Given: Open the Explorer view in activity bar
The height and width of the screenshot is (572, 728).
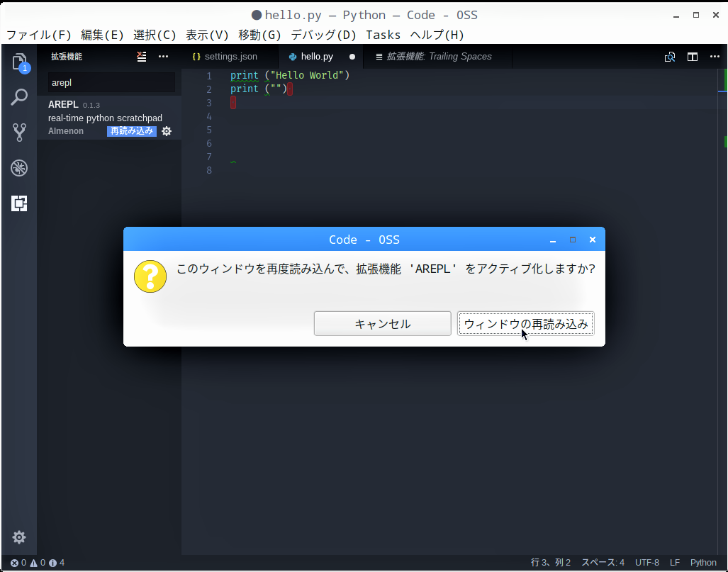Looking at the screenshot, I should tap(20, 62).
